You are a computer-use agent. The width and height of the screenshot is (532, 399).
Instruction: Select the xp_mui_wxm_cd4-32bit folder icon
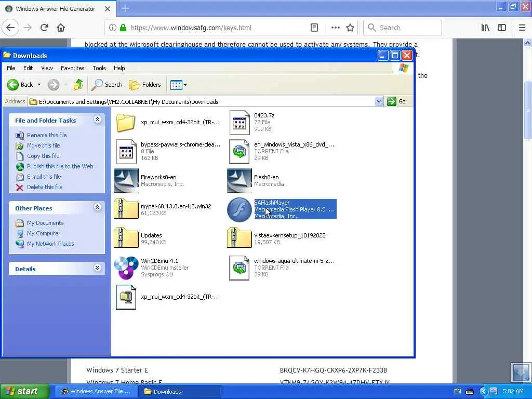point(126,123)
